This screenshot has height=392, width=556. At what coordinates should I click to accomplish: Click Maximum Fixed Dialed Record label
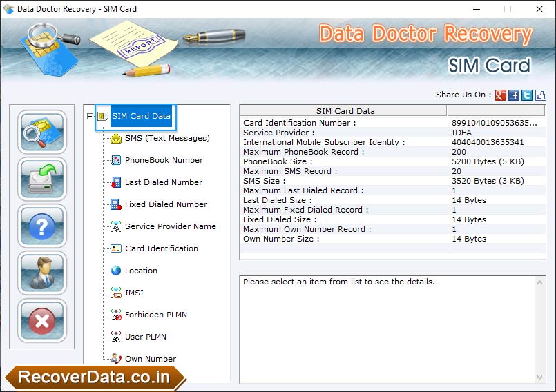tap(305, 210)
